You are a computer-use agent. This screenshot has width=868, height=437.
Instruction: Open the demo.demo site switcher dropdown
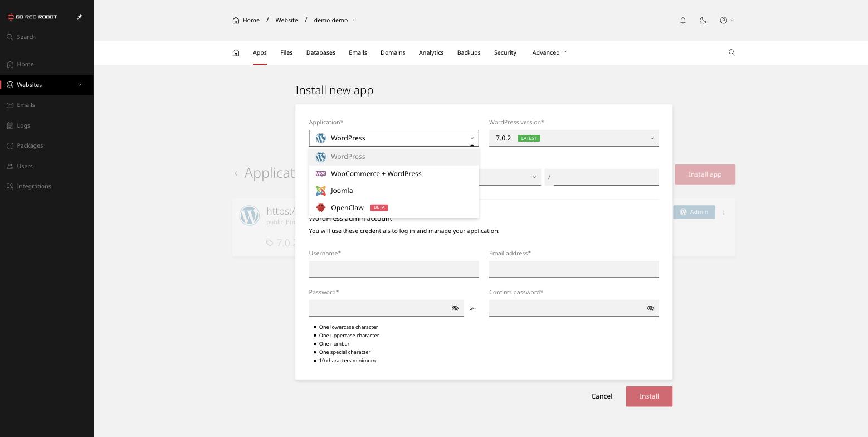tap(335, 20)
